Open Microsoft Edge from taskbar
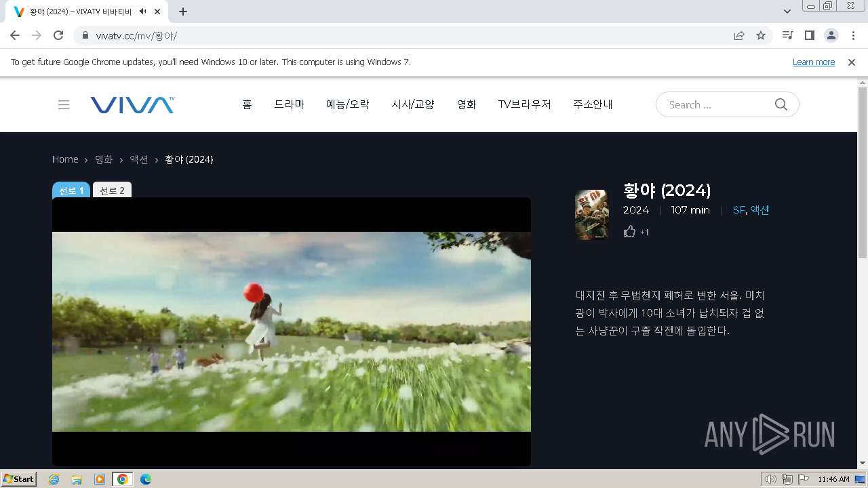 click(x=146, y=479)
